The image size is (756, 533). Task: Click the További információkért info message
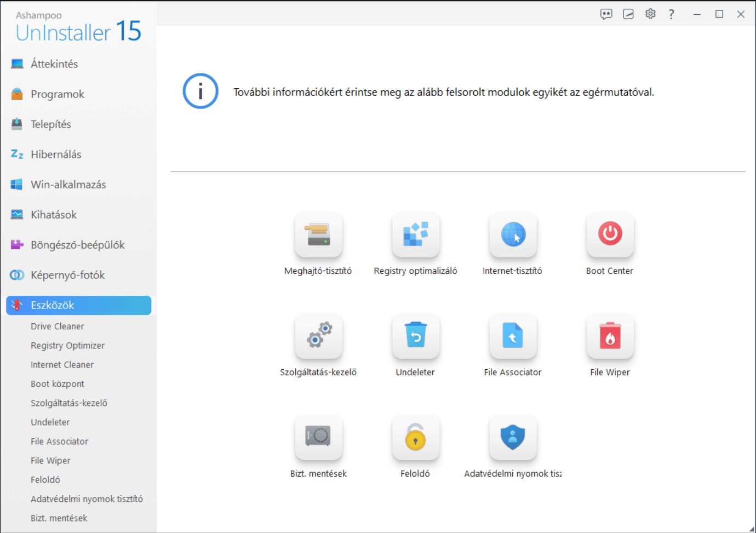444,92
